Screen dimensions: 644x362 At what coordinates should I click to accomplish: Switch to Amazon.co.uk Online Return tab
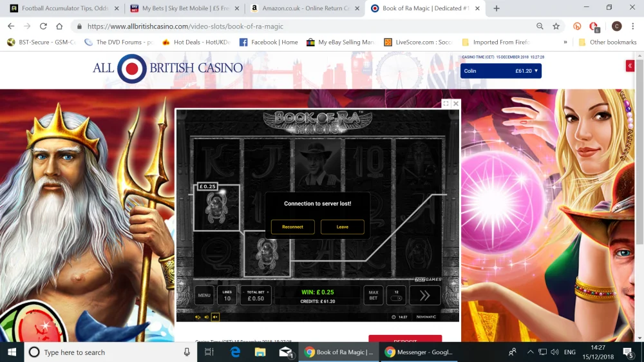(x=305, y=8)
